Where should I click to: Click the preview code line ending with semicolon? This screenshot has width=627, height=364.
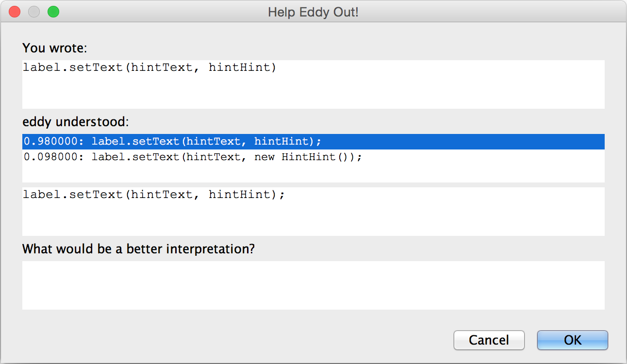coord(154,195)
